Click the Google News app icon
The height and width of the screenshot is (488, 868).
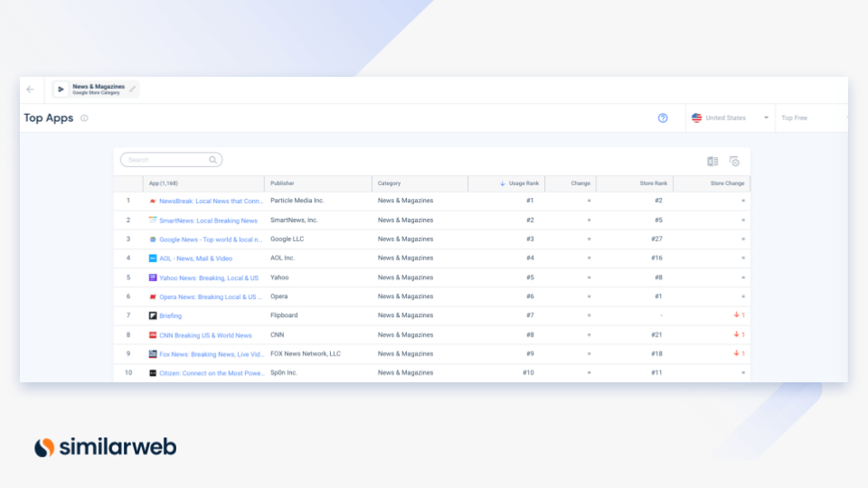153,239
